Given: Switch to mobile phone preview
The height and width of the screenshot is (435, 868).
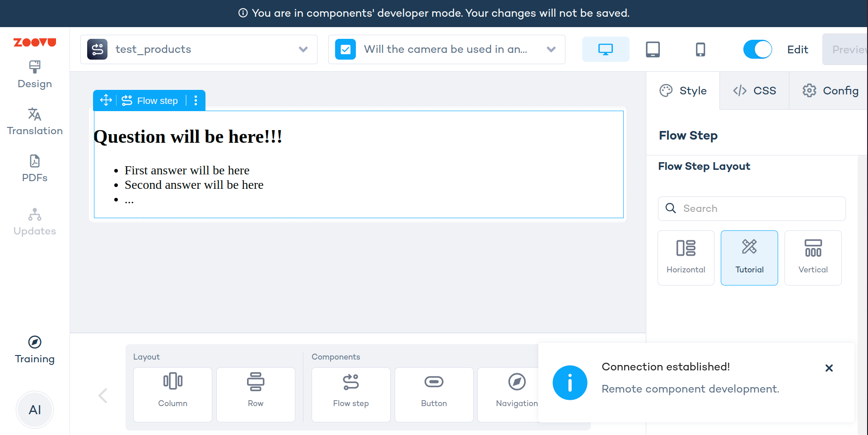Looking at the screenshot, I should tap(700, 49).
